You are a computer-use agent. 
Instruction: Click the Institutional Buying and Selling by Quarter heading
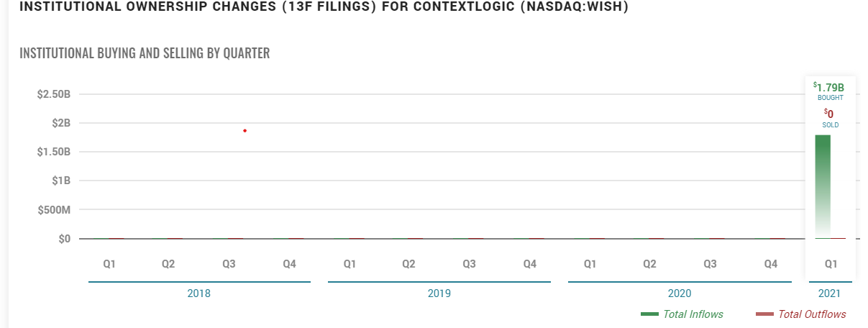[145, 54]
